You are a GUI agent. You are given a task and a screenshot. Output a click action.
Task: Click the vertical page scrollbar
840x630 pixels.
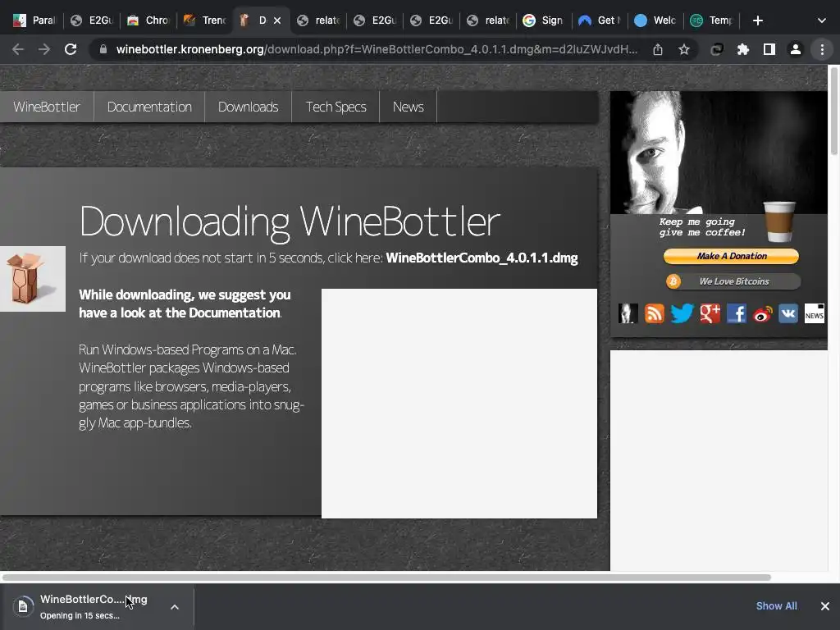coord(834,111)
